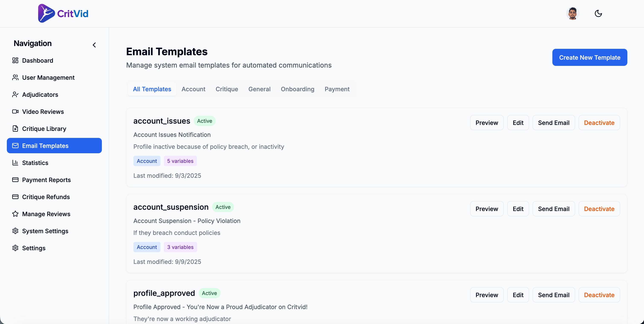Deactivate the profile_approved template
The height and width of the screenshot is (324, 644).
pyautogui.click(x=599, y=295)
